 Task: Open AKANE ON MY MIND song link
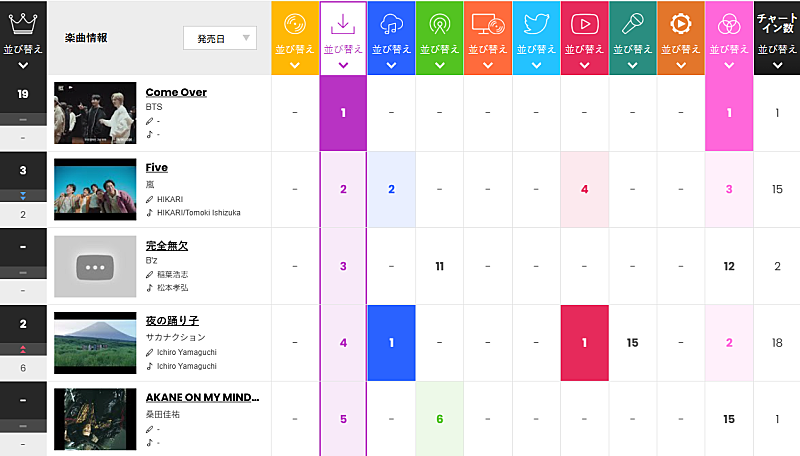tap(203, 397)
